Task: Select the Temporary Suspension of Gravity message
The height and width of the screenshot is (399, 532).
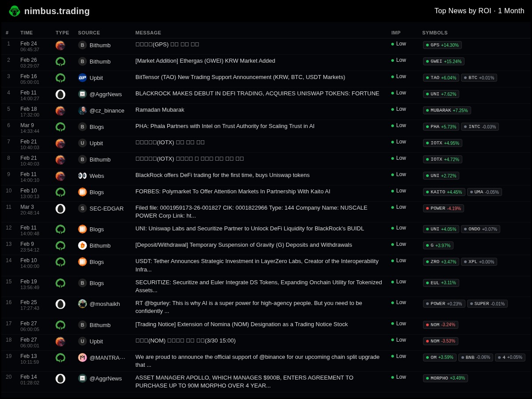Action: click(244, 245)
